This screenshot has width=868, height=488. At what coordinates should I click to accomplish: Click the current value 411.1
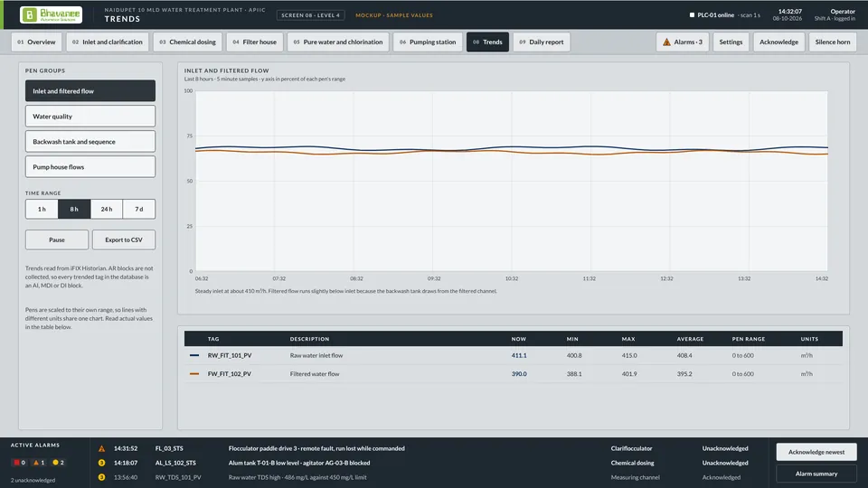click(519, 355)
